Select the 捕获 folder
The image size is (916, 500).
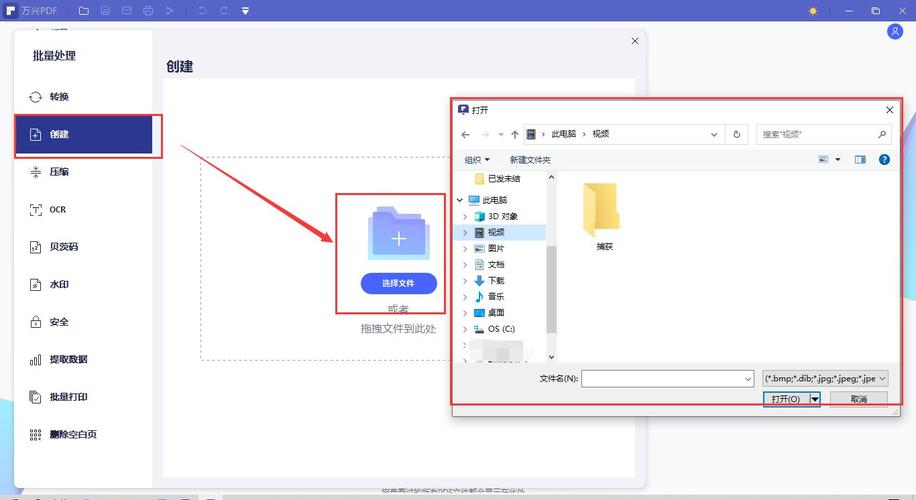pos(603,217)
